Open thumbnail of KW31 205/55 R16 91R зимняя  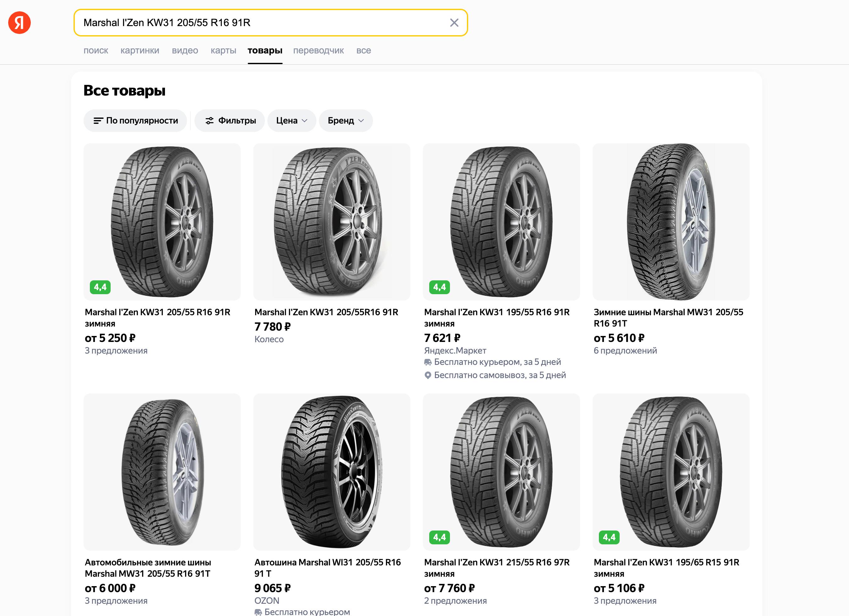point(162,222)
